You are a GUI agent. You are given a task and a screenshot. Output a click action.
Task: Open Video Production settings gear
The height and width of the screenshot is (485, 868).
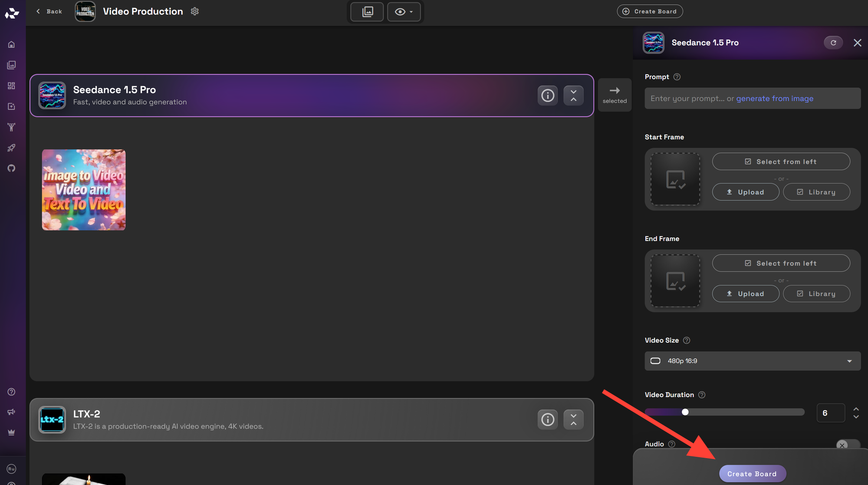coord(195,11)
